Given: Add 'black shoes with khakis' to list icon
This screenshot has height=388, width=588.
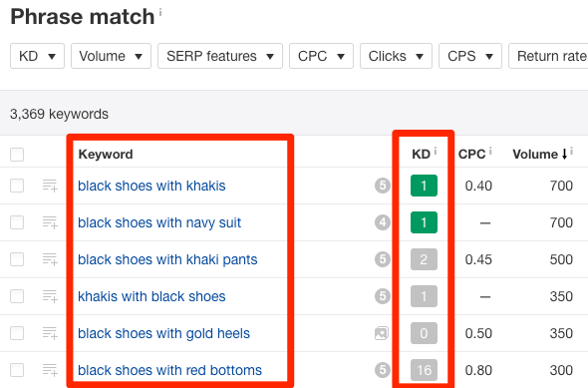Looking at the screenshot, I should pos(50,186).
